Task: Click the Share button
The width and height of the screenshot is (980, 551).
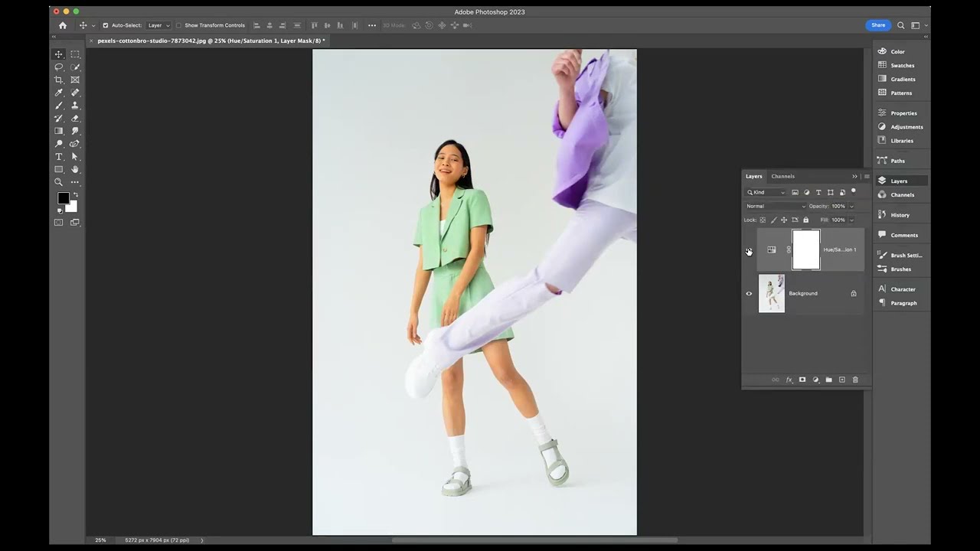Action: coord(878,25)
